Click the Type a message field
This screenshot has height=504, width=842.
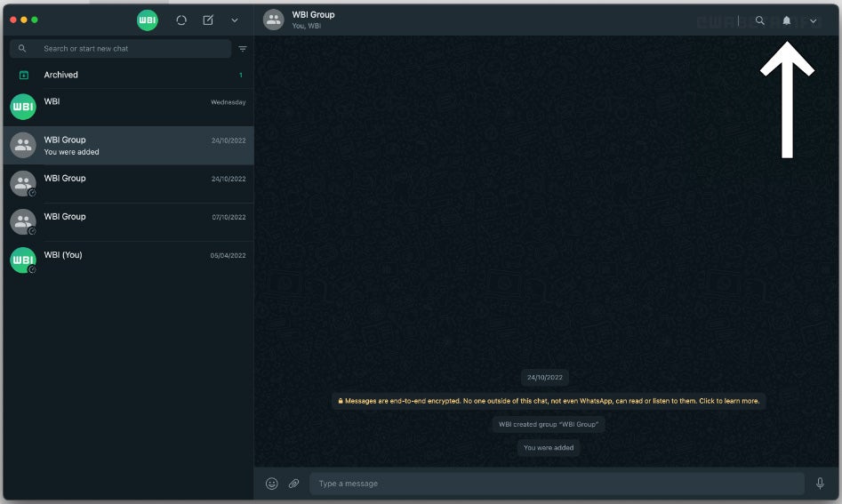[x=556, y=484]
